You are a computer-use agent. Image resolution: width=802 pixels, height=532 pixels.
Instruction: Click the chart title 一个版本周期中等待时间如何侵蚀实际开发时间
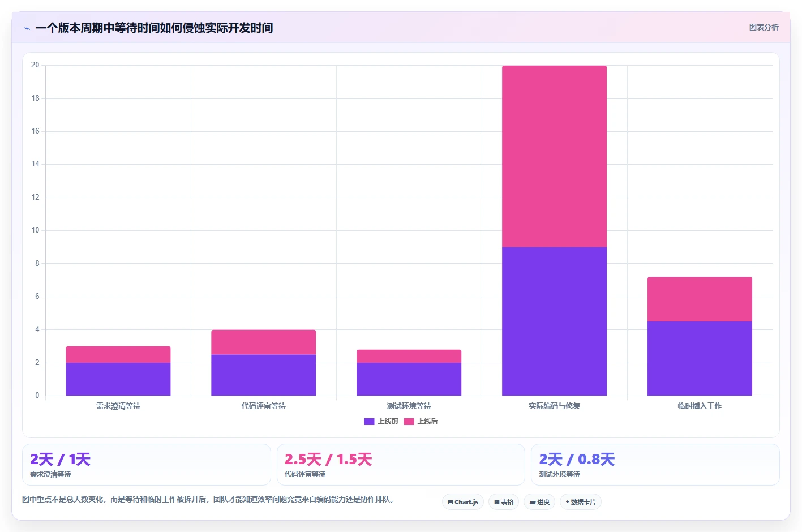(154, 28)
